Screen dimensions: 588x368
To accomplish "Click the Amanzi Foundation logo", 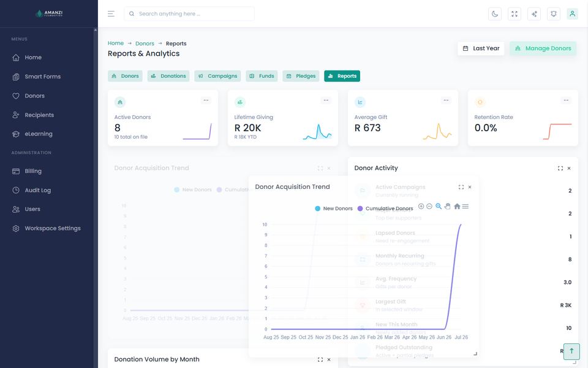I will click(x=49, y=13).
